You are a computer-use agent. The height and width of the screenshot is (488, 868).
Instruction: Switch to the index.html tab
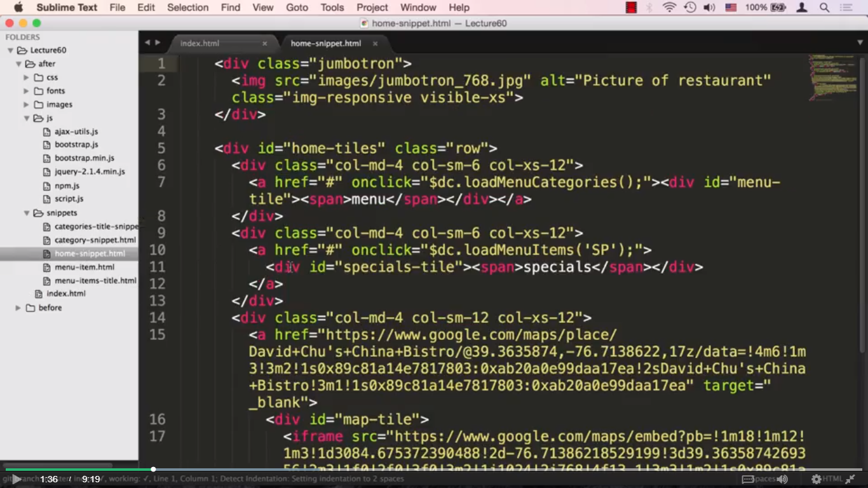point(200,43)
